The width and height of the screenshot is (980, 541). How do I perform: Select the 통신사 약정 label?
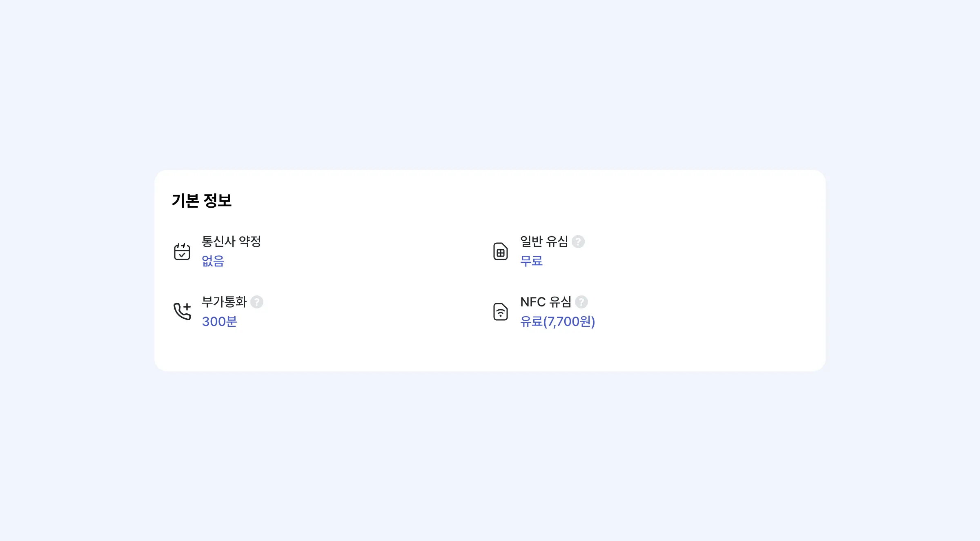(x=231, y=242)
